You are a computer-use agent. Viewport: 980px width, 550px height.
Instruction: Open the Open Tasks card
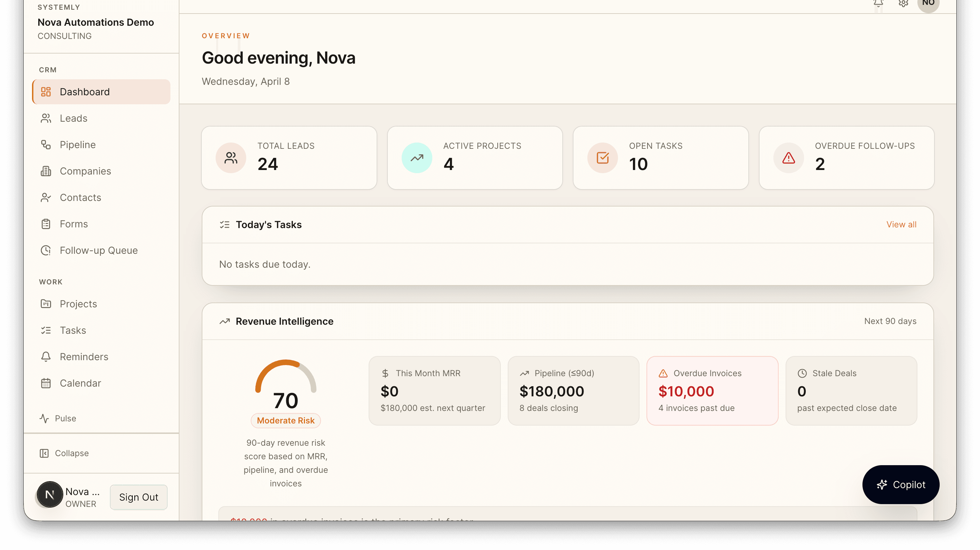click(660, 157)
